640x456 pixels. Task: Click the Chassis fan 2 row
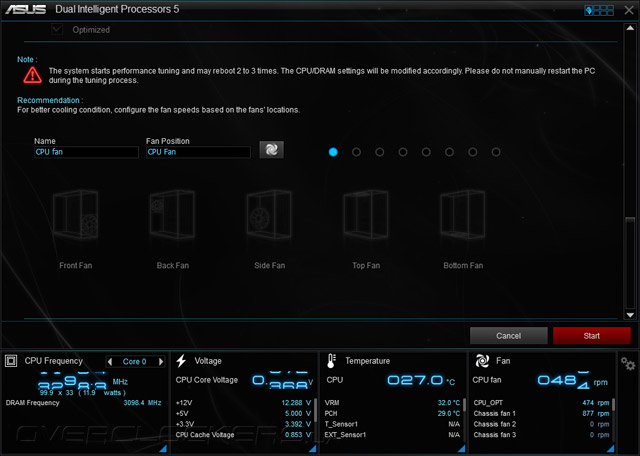click(x=541, y=424)
